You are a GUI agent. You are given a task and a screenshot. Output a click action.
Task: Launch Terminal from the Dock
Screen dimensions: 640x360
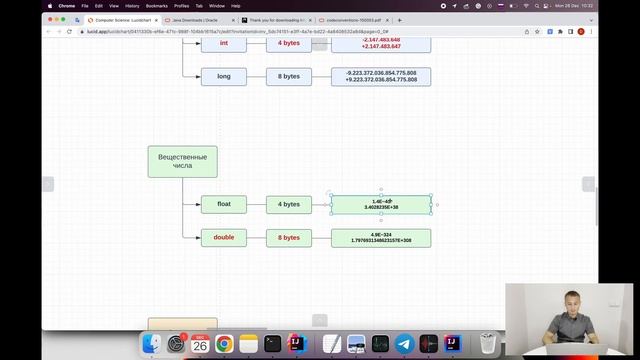click(272, 344)
